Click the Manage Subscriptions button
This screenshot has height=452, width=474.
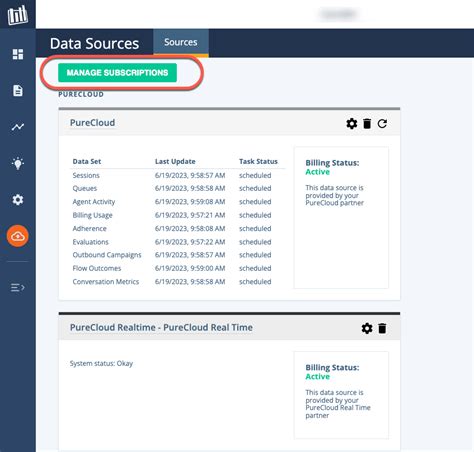(x=117, y=73)
